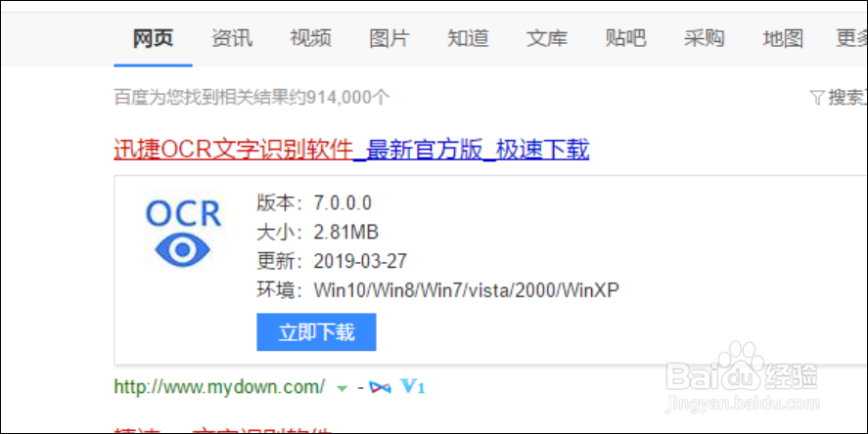
Task: Select the 网页 search tab
Action: point(153,38)
